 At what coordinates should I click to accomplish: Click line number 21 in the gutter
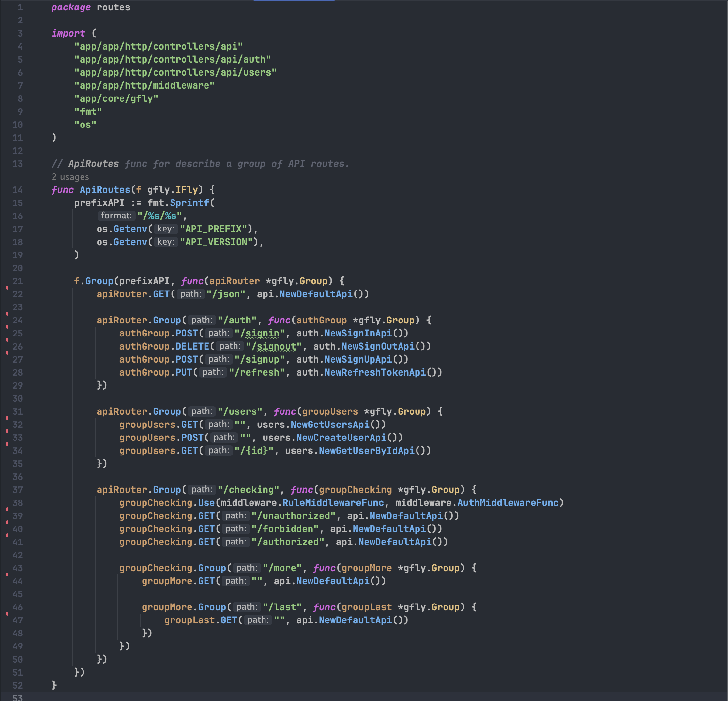[x=18, y=281]
